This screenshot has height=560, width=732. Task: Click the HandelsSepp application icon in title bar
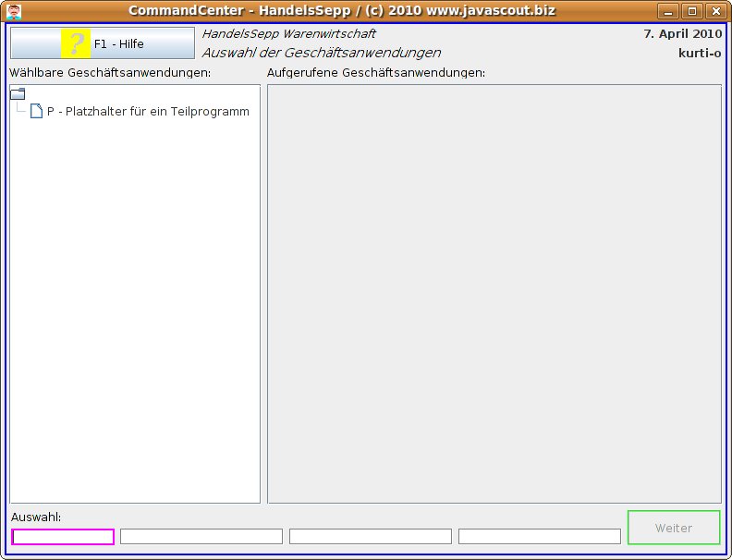click(14, 11)
